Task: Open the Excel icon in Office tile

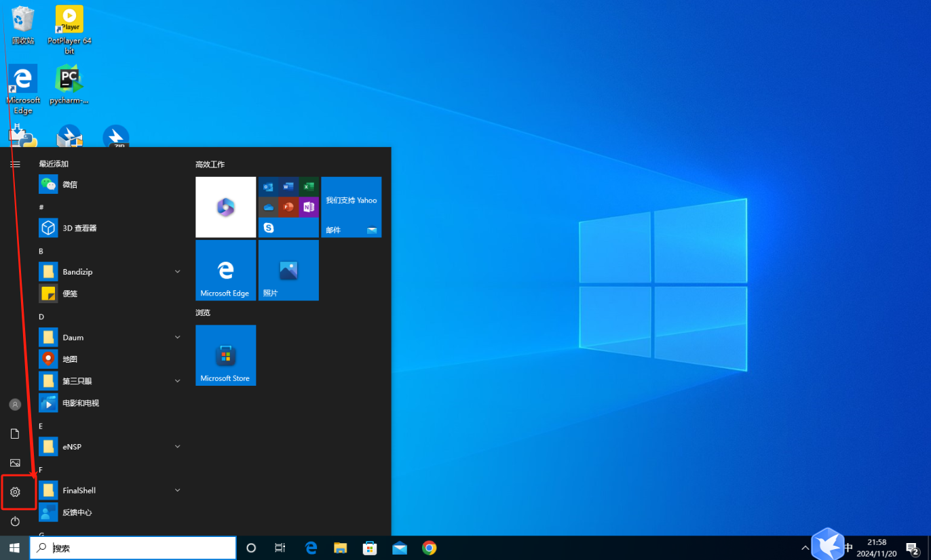Action: point(309,186)
